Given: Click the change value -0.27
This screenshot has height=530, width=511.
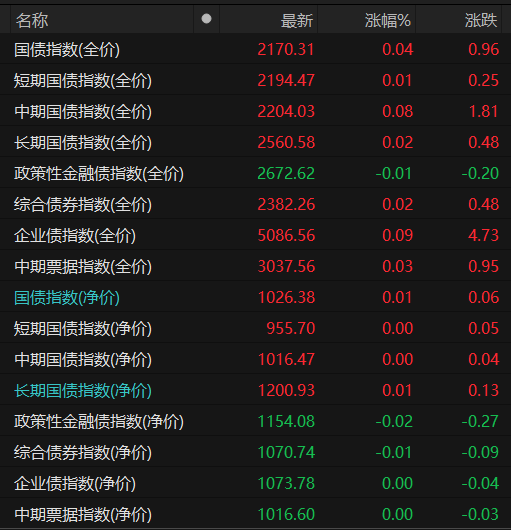Looking at the screenshot, I should pos(480,421).
